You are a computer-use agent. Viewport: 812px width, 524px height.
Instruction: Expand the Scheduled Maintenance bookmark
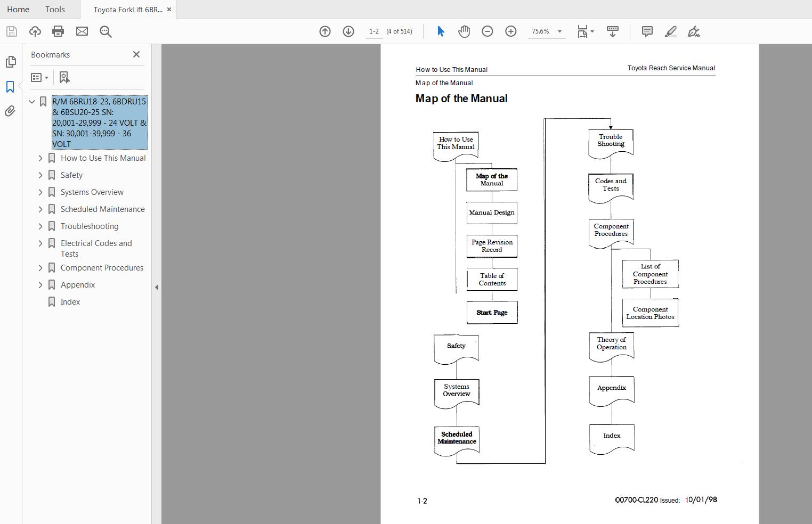(x=40, y=209)
